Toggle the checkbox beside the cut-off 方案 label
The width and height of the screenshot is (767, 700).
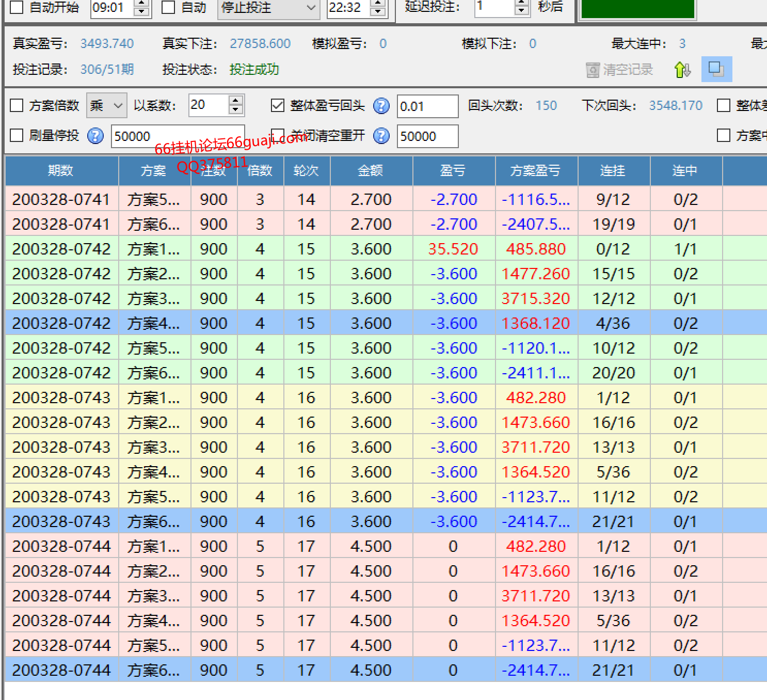[x=724, y=136]
